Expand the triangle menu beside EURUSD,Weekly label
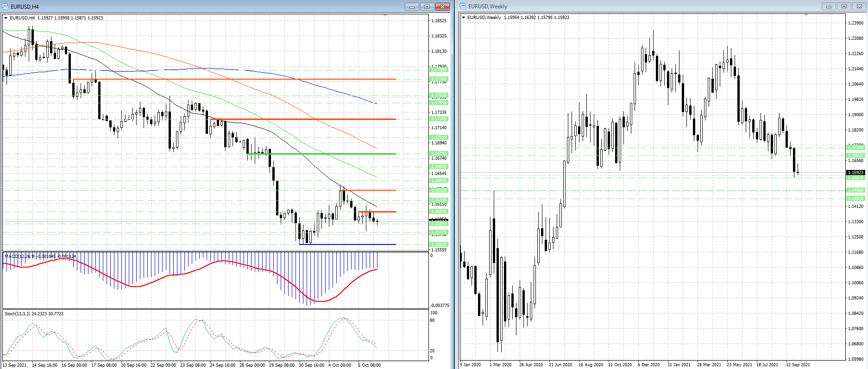868x369 pixels. 463,18
